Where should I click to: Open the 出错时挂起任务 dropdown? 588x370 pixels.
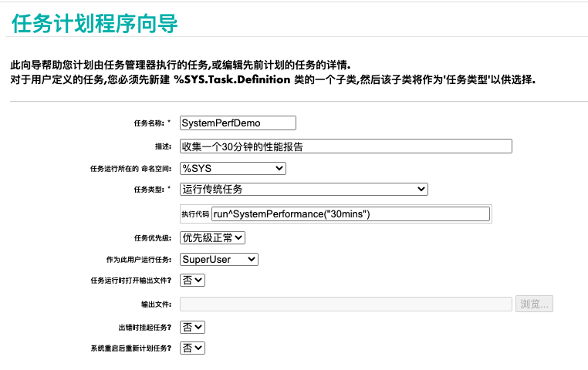[x=192, y=327]
